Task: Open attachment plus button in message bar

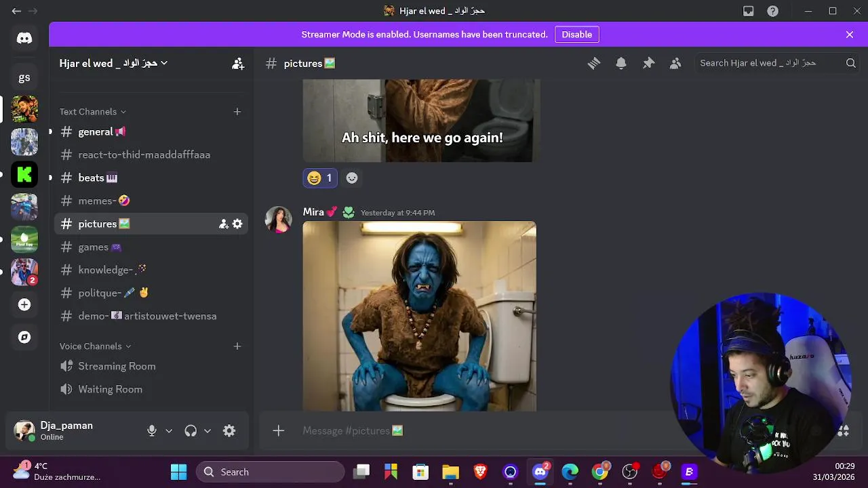Action: (278, 431)
